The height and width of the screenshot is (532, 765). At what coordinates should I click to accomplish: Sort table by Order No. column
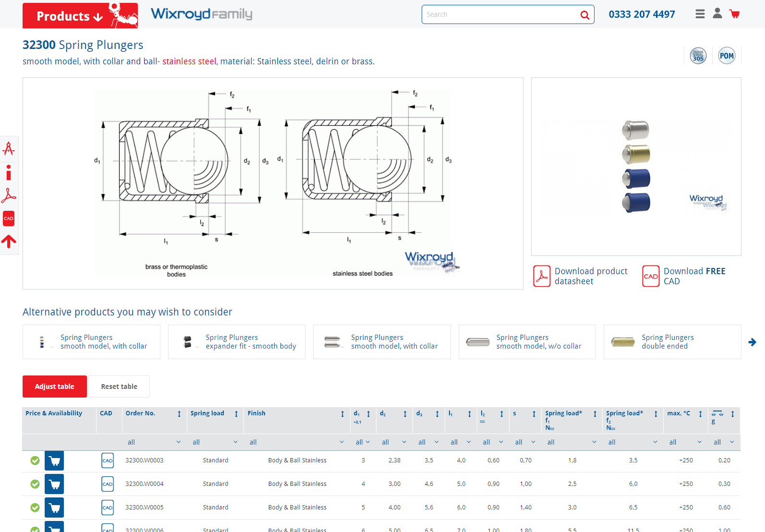(179, 414)
